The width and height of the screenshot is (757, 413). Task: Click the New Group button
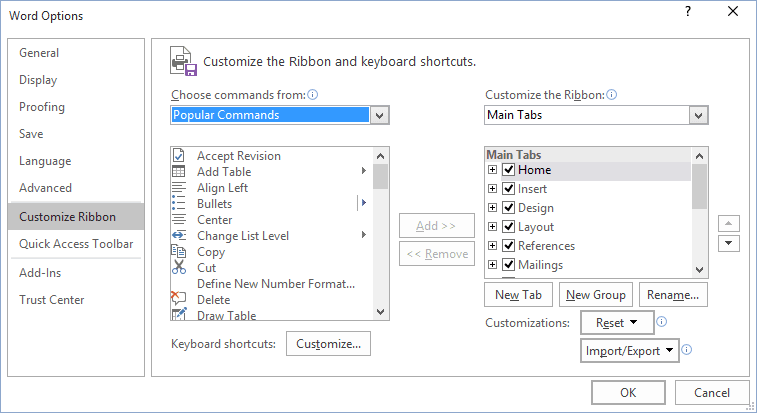pyautogui.click(x=596, y=295)
